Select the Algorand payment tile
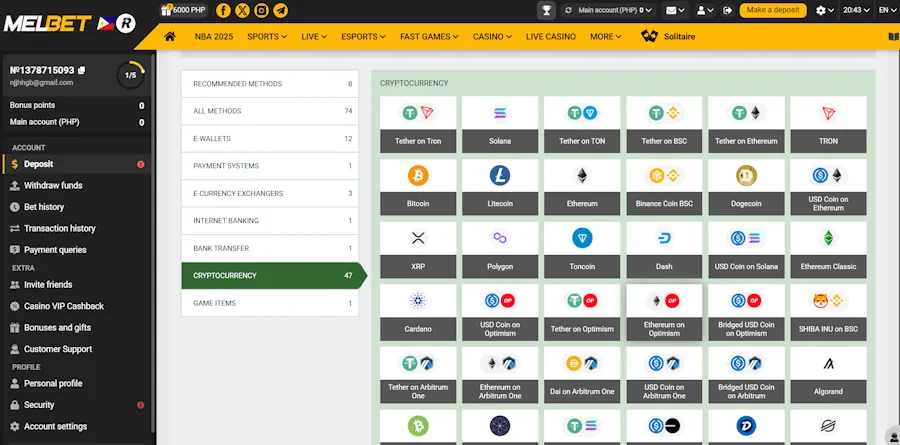 [x=828, y=375]
